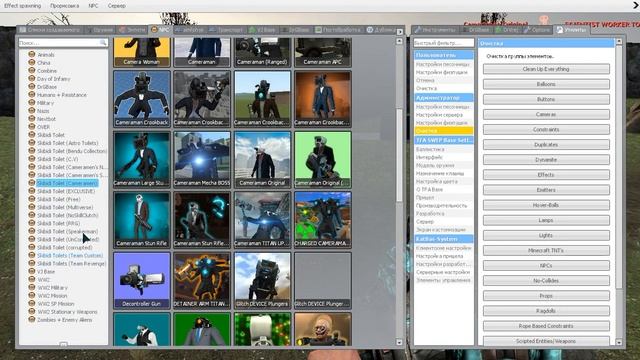Viewport: 640px width, 360px height.
Task: Click NPC list scrollbar thumb
Action: pyautogui.click(x=399, y=155)
